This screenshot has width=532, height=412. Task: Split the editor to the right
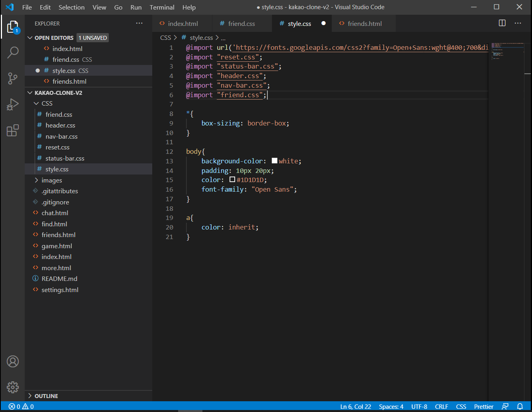502,23
